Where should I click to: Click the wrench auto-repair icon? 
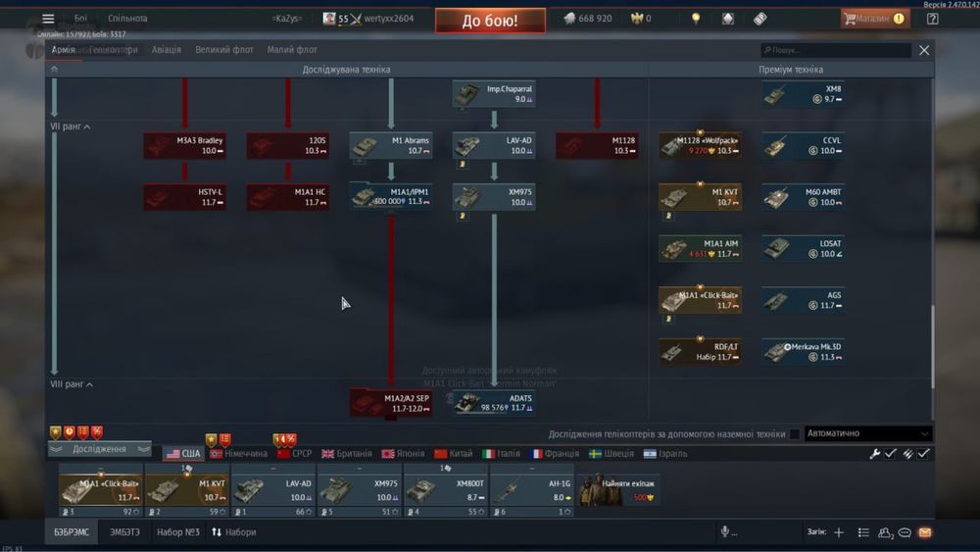click(x=875, y=454)
